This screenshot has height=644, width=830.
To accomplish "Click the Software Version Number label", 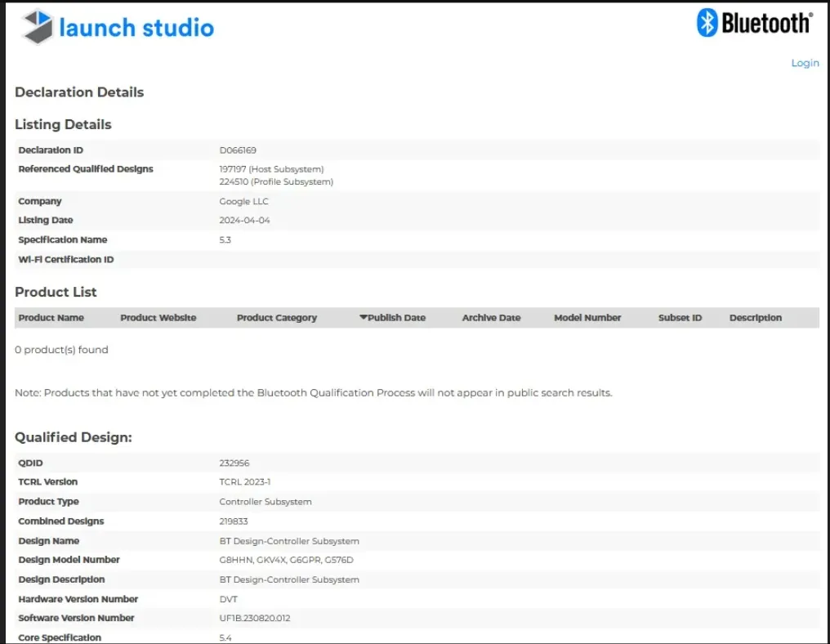I will pos(76,618).
